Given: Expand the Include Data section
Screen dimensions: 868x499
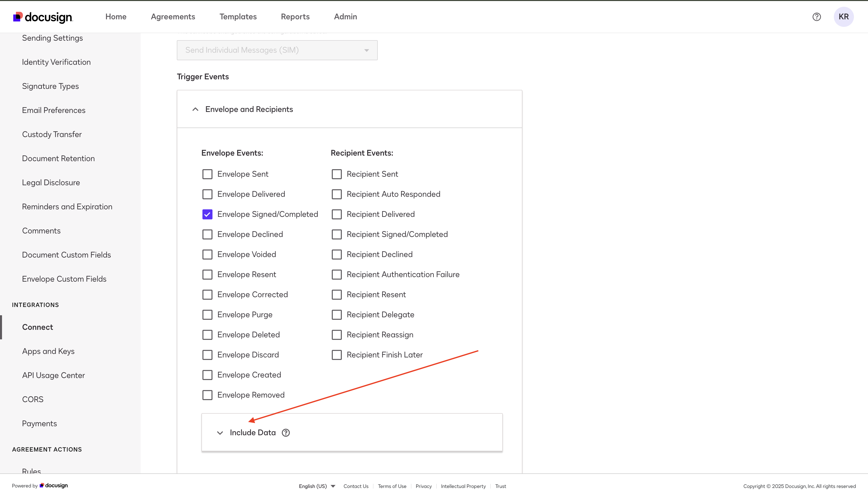Looking at the screenshot, I should [x=253, y=432].
